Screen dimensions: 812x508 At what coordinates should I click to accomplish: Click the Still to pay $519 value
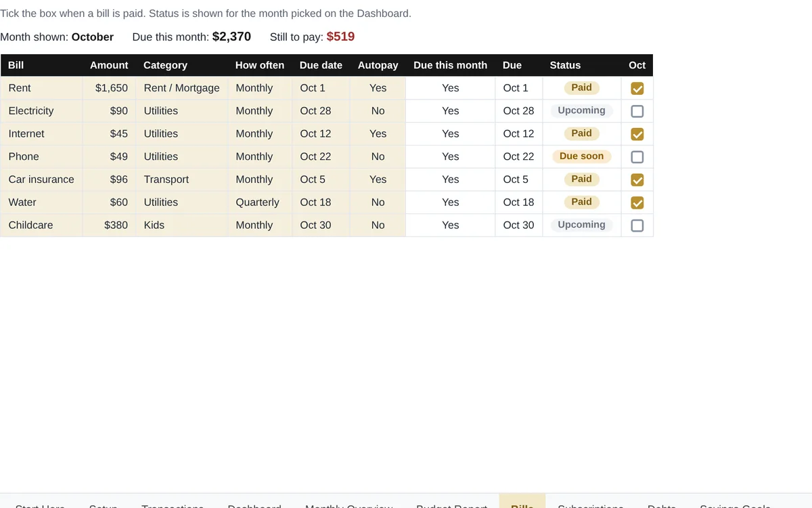coord(340,37)
